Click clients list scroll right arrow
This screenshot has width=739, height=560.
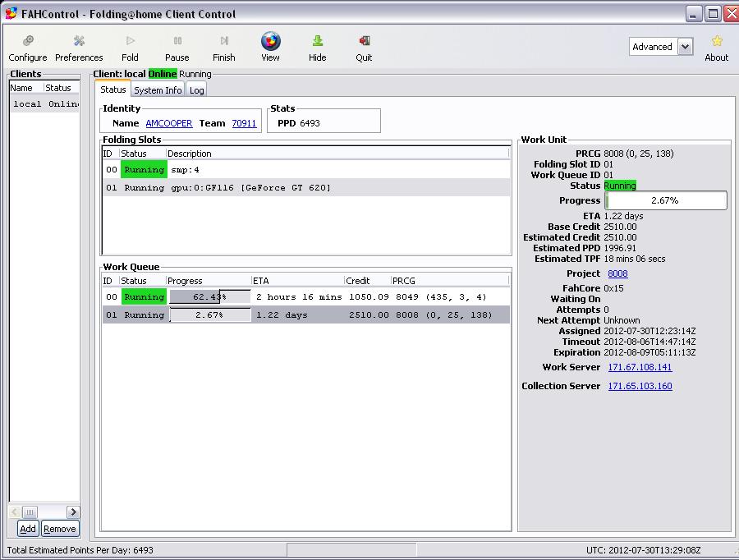pyautogui.click(x=73, y=512)
